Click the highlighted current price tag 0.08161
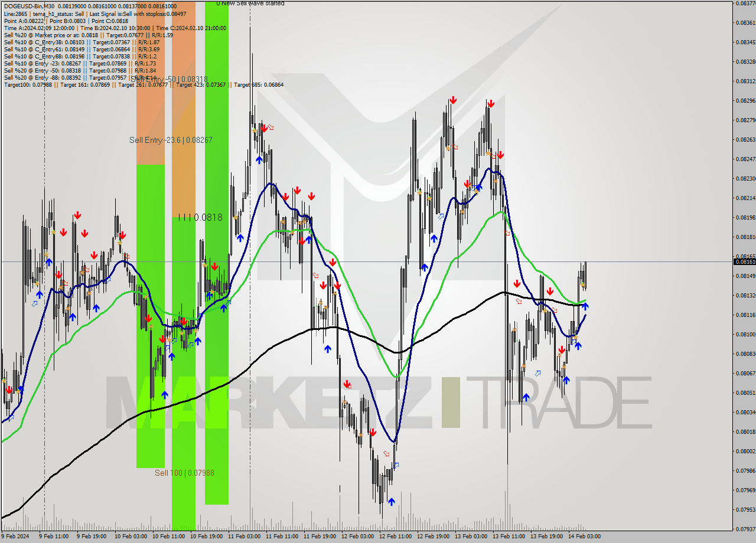This screenshot has width=756, height=543. click(744, 261)
